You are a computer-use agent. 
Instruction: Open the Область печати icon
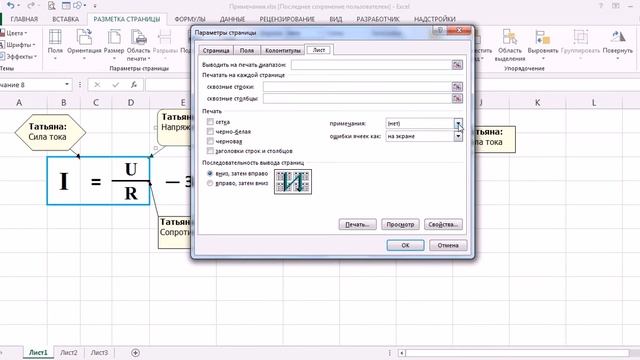click(x=139, y=37)
